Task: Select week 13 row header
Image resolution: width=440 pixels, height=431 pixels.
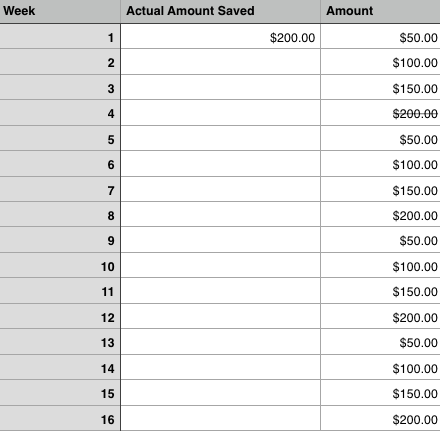Action: coord(60,342)
